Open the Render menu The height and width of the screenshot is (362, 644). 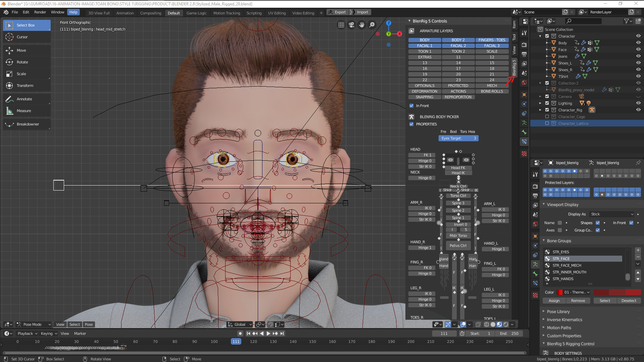coord(40,12)
